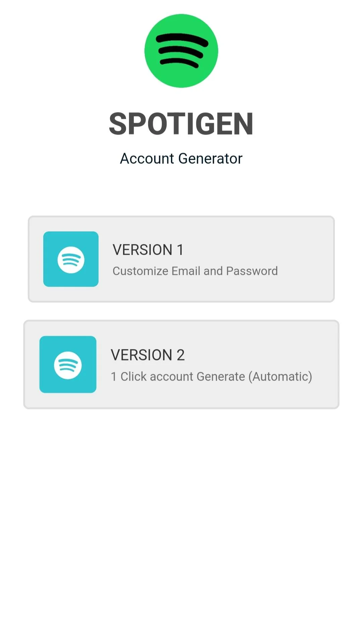Tap the large green Spotify logo

(181, 51)
